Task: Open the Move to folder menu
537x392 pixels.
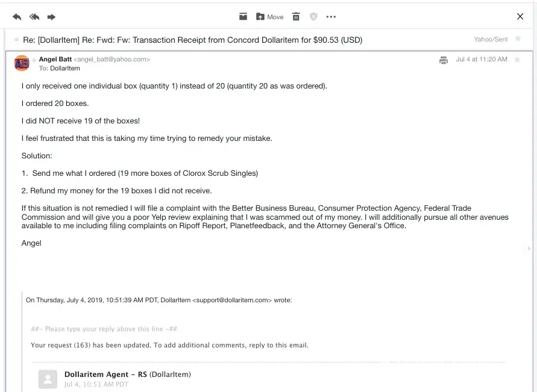Action: tap(269, 17)
